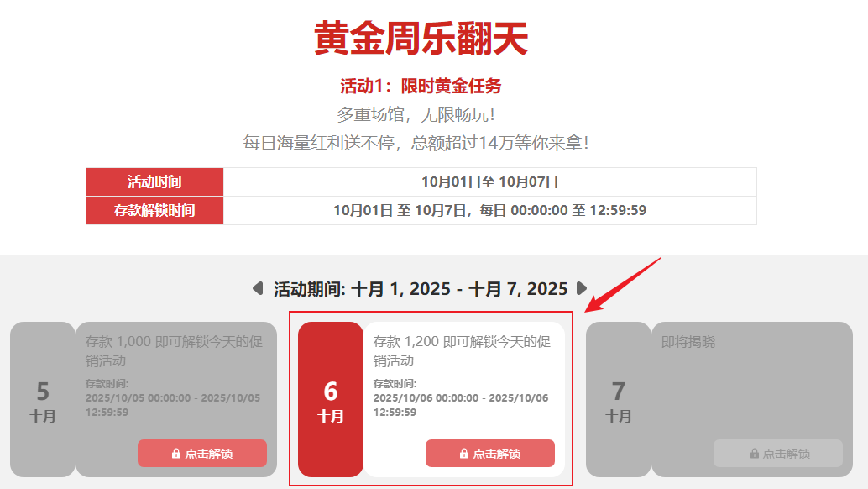The width and height of the screenshot is (868, 489).
Task: Click the 活动时间 red header cell
Action: tap(155, 181)
